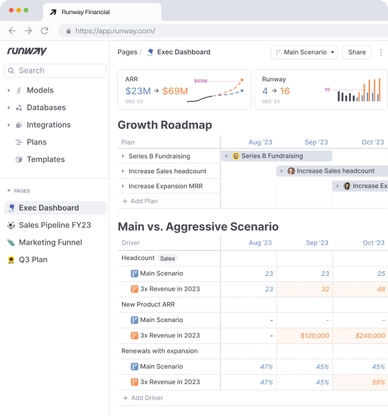Expand the Integrations section
Viewport: 388px width, 416px height.
(9, 125)
